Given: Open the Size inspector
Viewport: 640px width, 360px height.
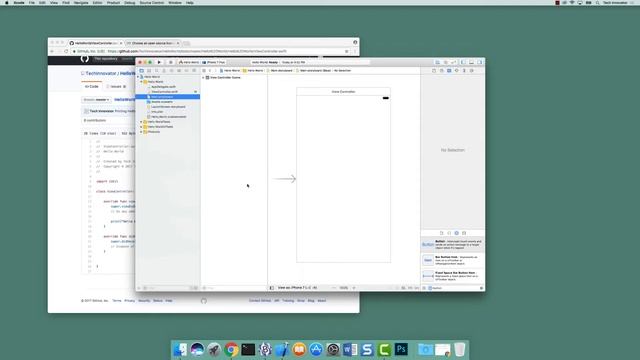Looking at the screenshot, I should (x=464, y=71).
